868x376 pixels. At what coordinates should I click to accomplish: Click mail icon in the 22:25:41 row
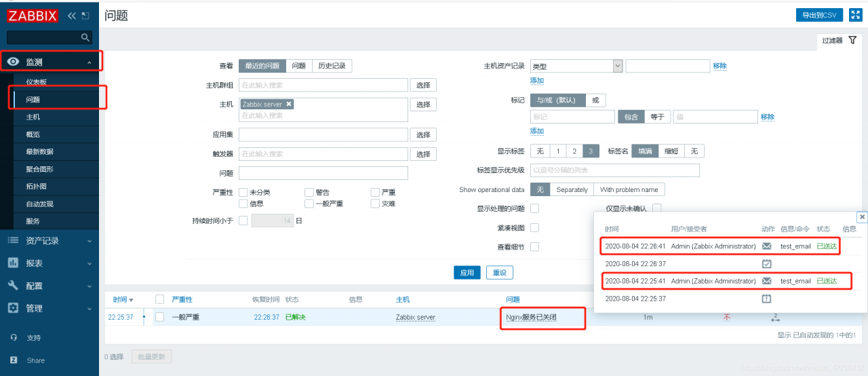(767, 281)
